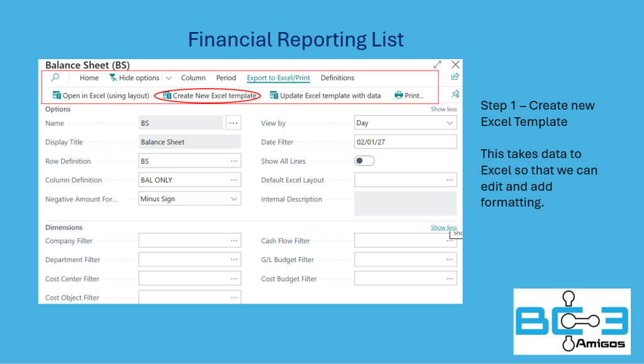Click the Date Filter input field
644x364 pixels.
tap(405, 142)
